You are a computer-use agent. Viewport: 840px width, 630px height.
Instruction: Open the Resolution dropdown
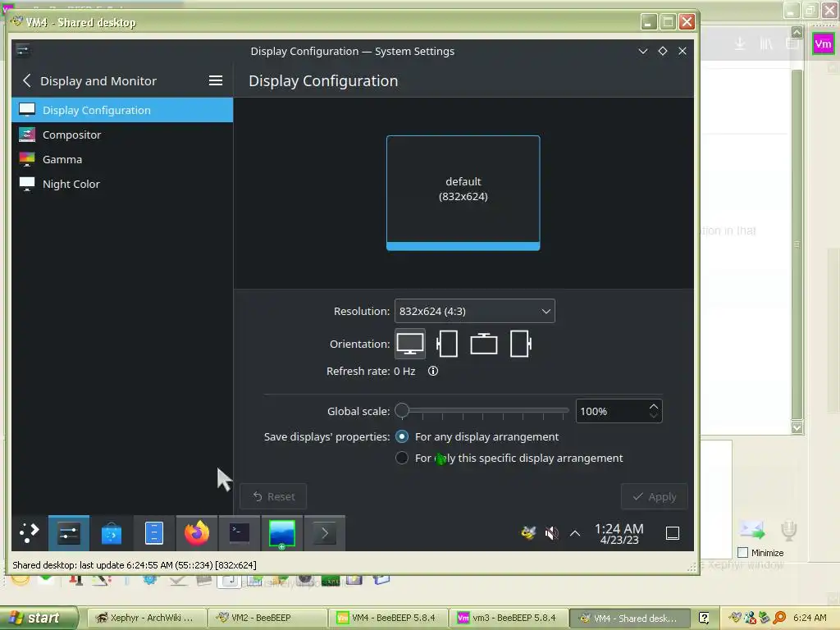(475, 311)
